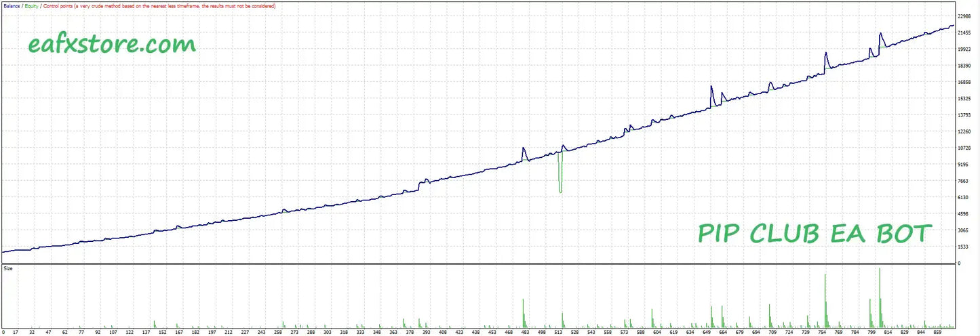Click the 558 tick label on the bottom axis
980x336 pixels.
coord(608,333)
